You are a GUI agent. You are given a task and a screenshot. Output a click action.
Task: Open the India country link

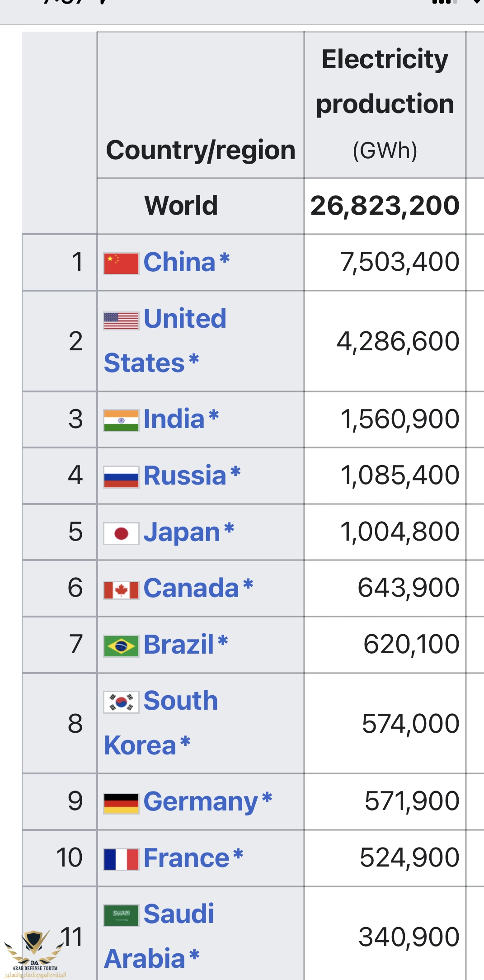click(x=174, y=419)
